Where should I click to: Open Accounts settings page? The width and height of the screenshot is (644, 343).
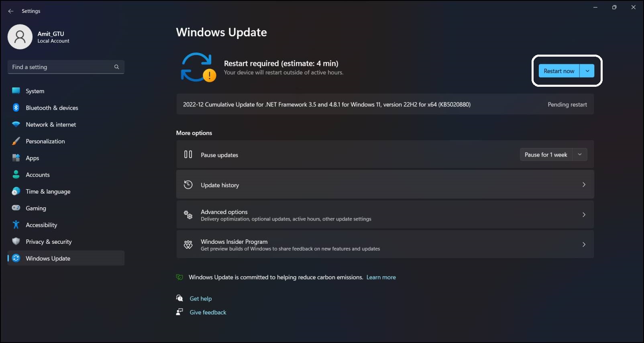click(66, 175)
